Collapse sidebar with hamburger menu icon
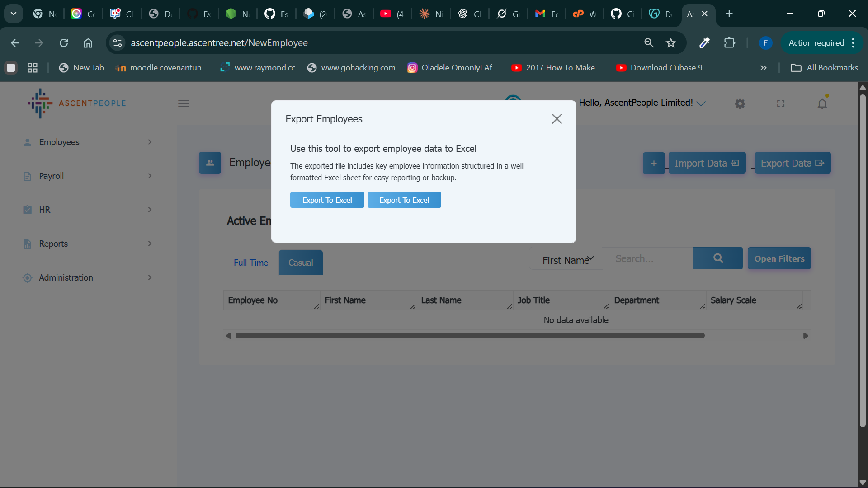The width and height of the screenshot is (868, 488). click(x=184, y=103)
